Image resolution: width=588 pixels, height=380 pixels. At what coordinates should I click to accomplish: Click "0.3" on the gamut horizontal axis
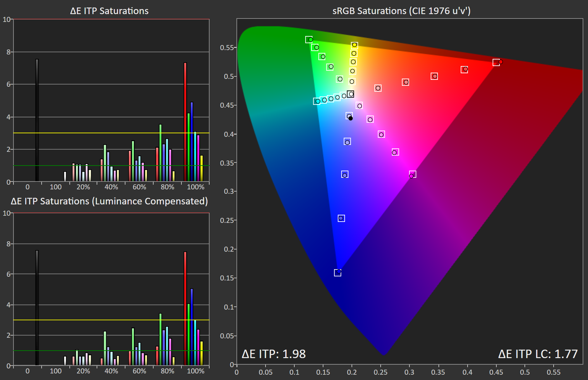point(409,372)
